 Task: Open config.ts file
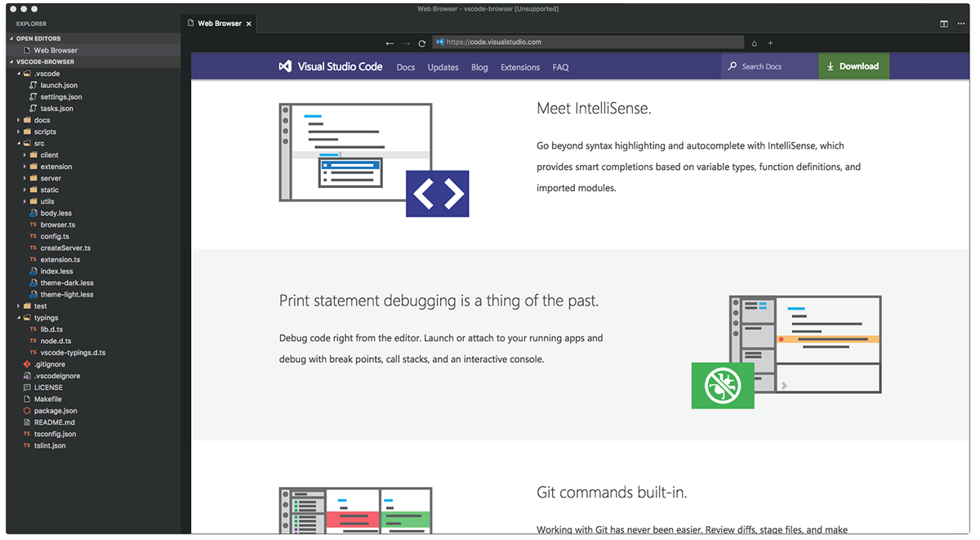(55, 236)
